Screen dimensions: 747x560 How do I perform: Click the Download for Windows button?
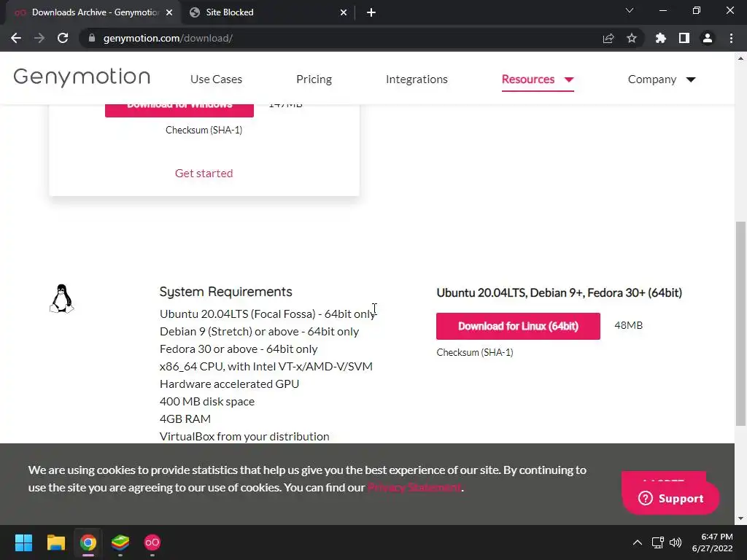(x=179, y=110)
